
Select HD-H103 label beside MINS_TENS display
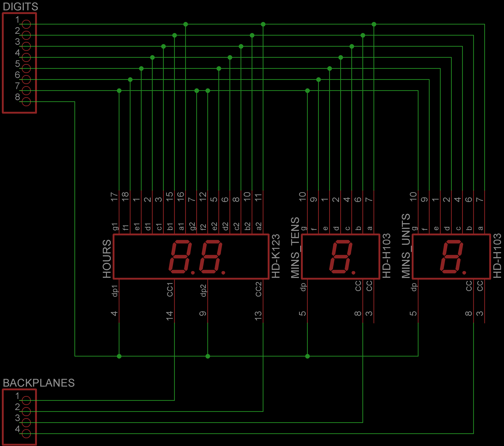(386, 256)
